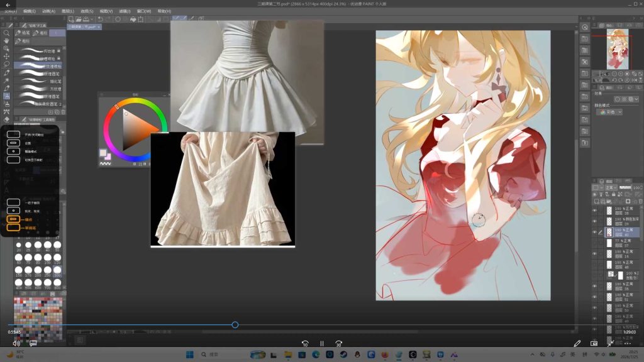Open the color mode dropdown in layer property
Viewport: 644px width, 362px height.
pyautogui.click(x=610, y=112)
